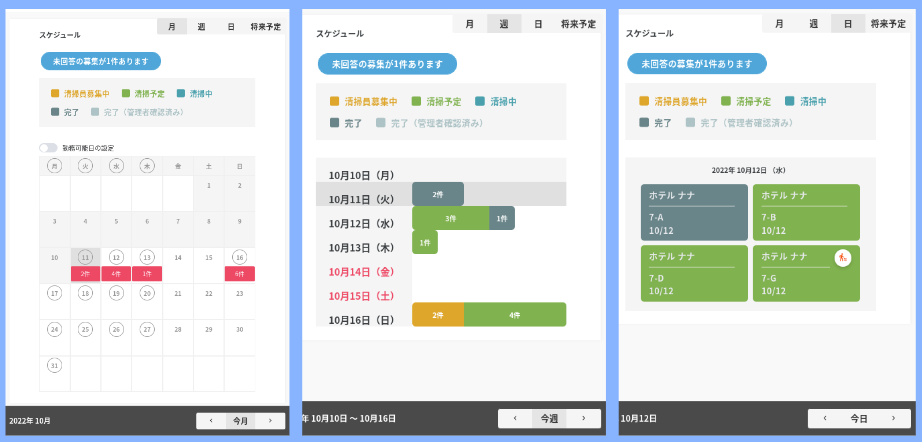
Task: Toggle circled Tuesday (火) weekday header
Action: coord(85,166)
